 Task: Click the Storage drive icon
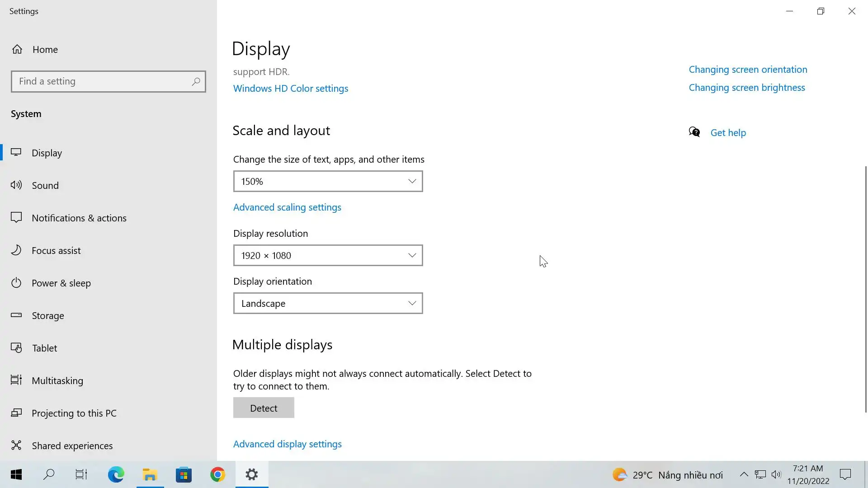pyautogui.click(x=16, y=315)
